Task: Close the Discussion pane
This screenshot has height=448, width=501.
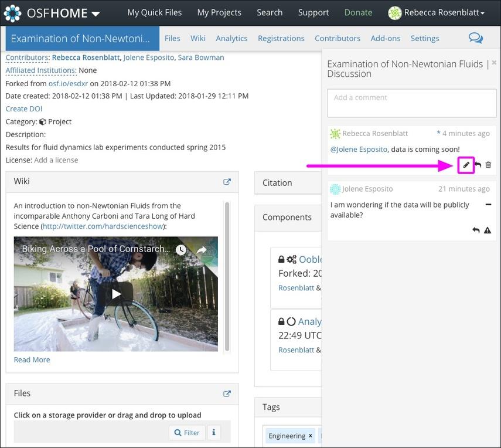Action: tap(494, 63)
